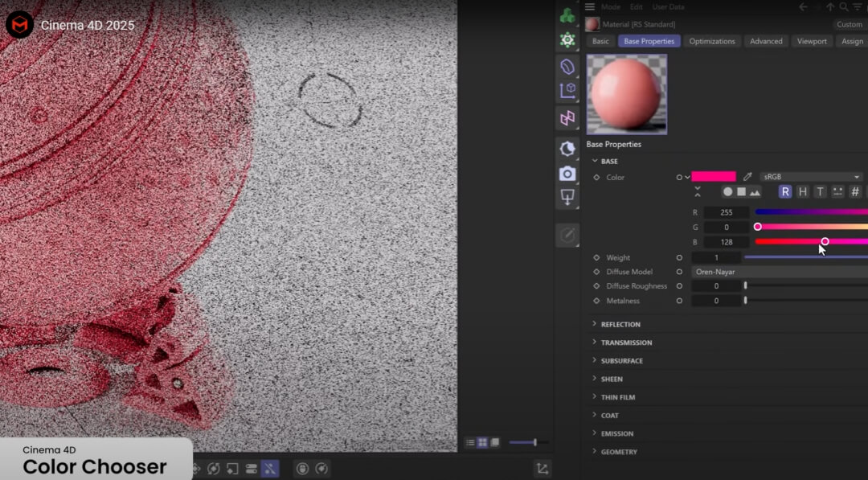Open the sRGB color space dropdown
This screenshot has height=480, width=868.
pyautogui.click(x=811, y=177)
